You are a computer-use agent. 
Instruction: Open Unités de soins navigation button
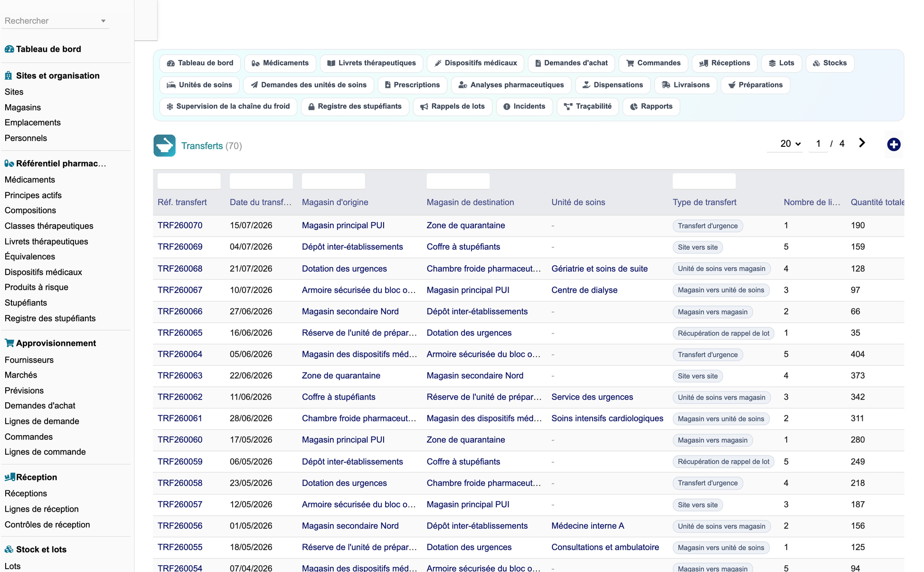(199, 85)
